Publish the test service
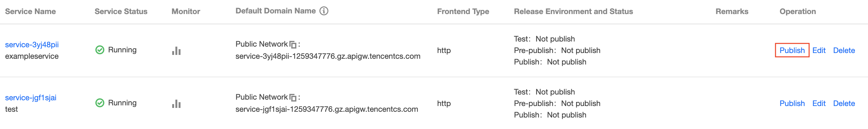This screenshot has height=129, width=868. (x=792, y=103)
